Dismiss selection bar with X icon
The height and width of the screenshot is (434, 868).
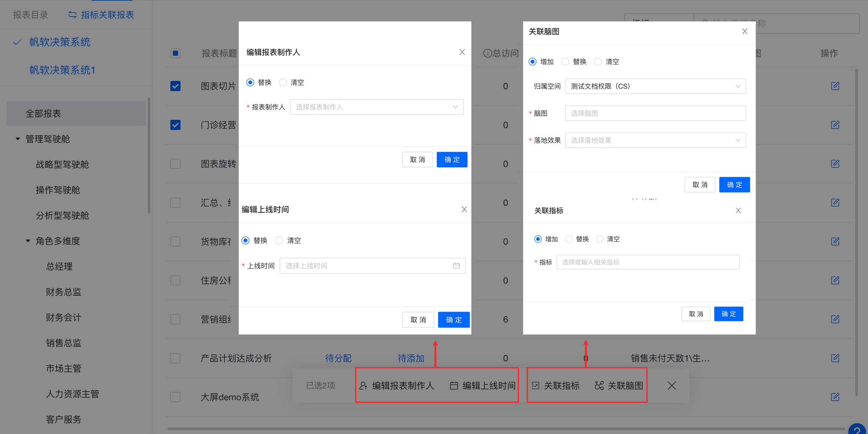coord(671,386)
